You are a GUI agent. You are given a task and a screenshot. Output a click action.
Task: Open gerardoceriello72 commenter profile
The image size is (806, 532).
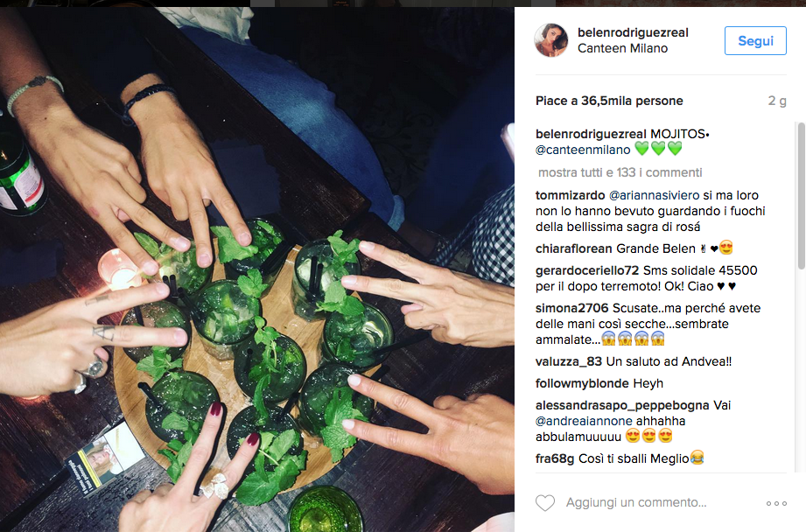pos(587,270)
